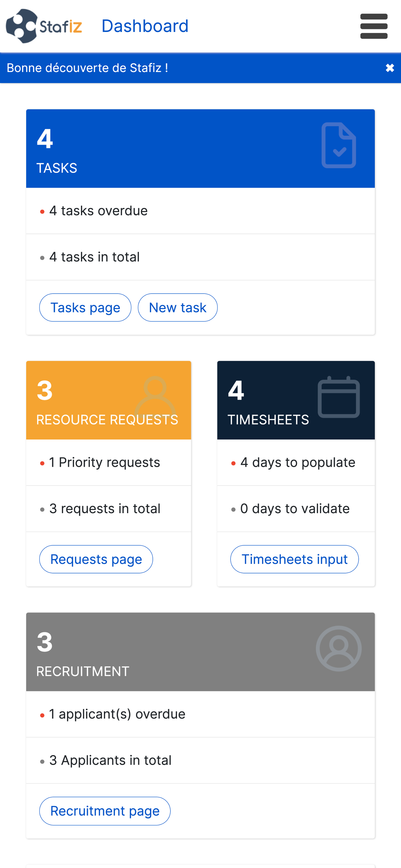Open the Tasks page
Viewport: 401px width, 868px height.
click(x=85, y=308)
